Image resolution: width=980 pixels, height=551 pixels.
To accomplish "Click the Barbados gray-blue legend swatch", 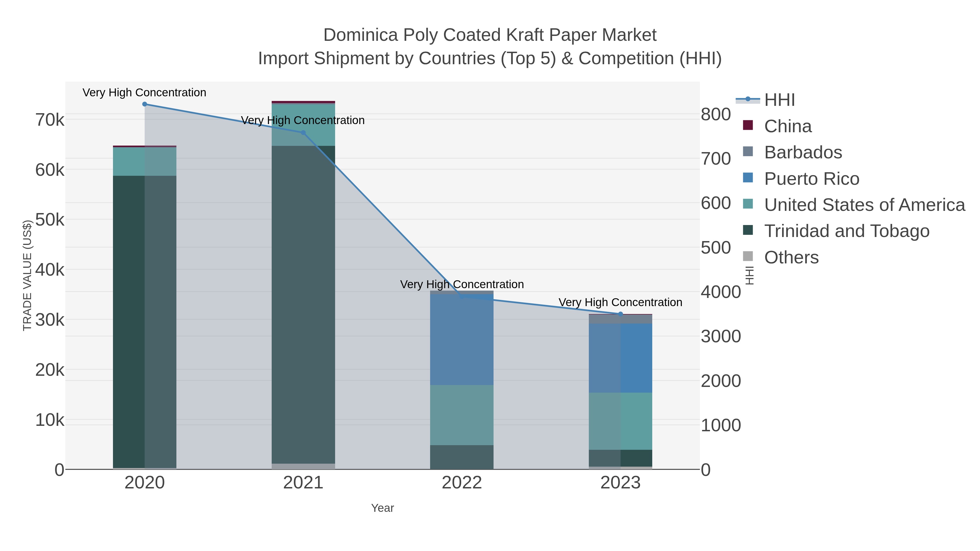I will (748, 151).
